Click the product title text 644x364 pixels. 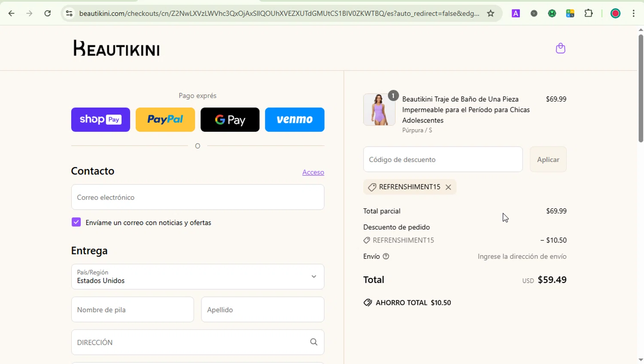click(466, 110)
